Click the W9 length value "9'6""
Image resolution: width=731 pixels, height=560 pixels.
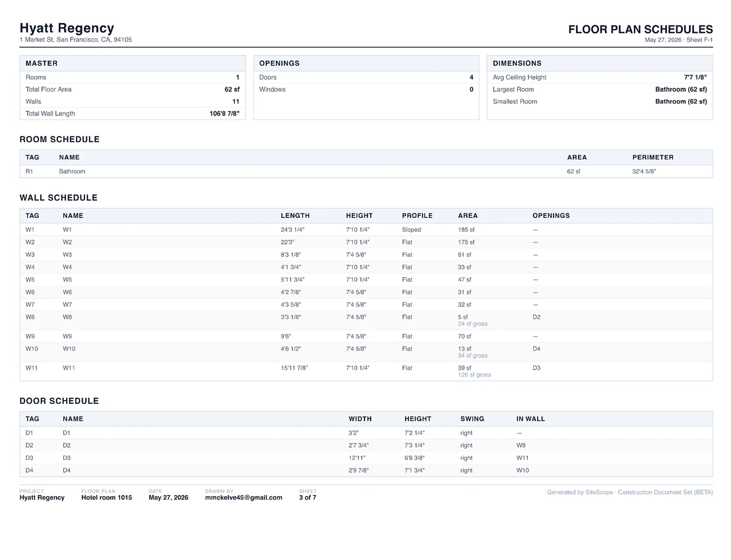[x=286, y=336]
